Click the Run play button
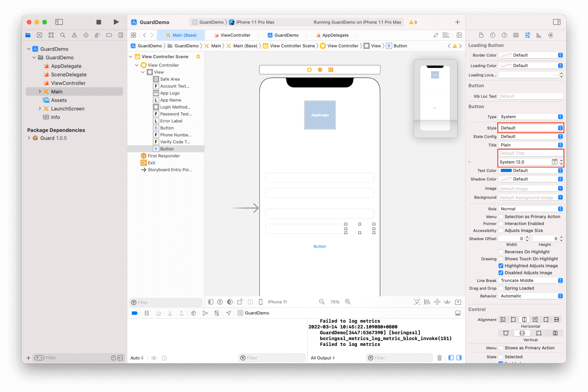This screenshot has height=392, width=588. tap(116, 22)
